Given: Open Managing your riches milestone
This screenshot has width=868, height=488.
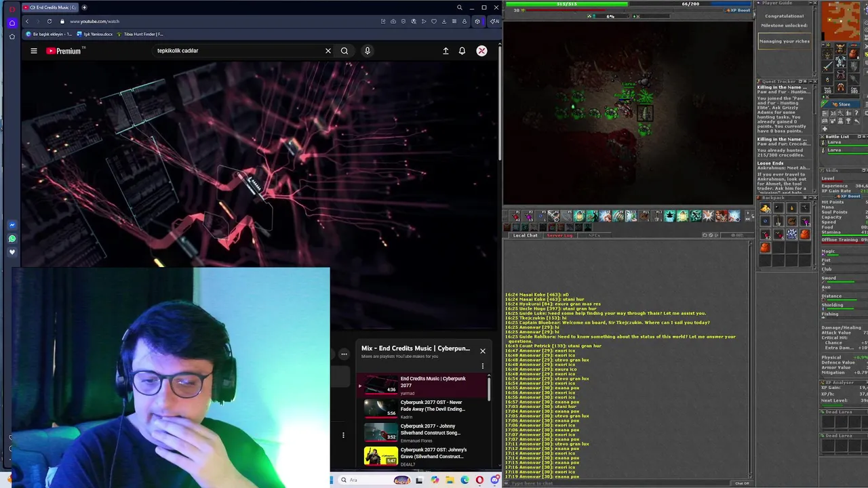Looking at the screenshot, I should [784, 41].
